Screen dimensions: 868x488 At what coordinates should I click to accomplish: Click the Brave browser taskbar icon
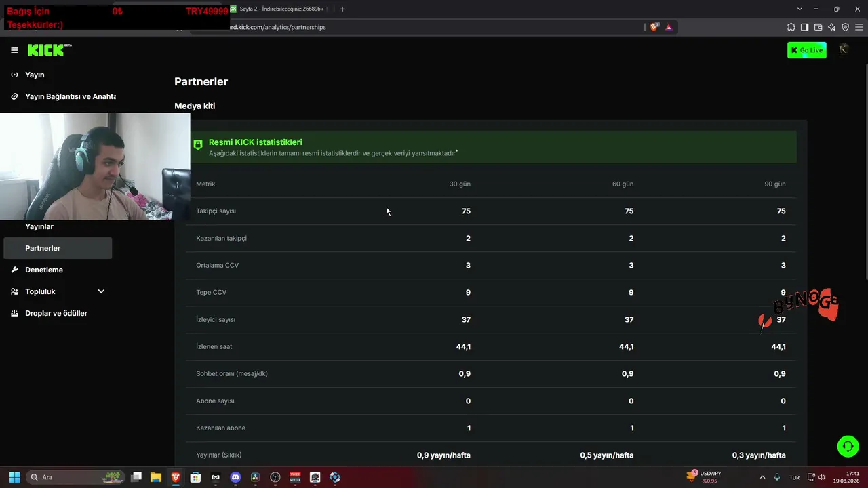(x=176, y=477)
